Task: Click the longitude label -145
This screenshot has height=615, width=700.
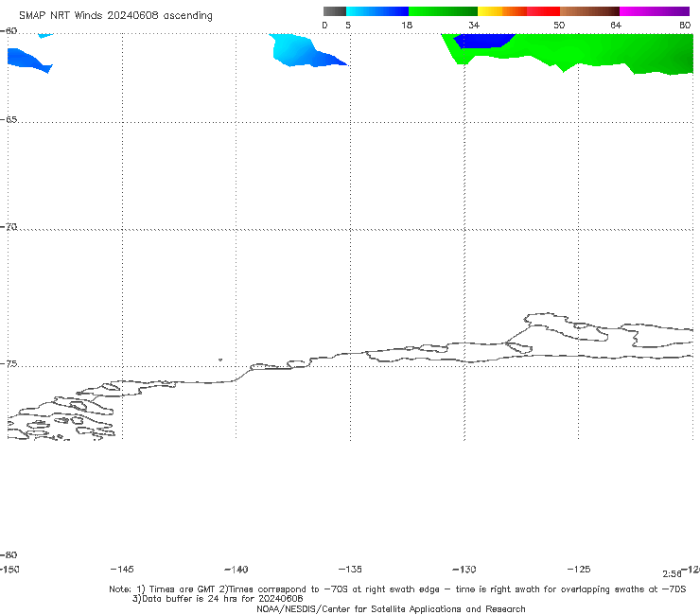Action: pos(122,569)
